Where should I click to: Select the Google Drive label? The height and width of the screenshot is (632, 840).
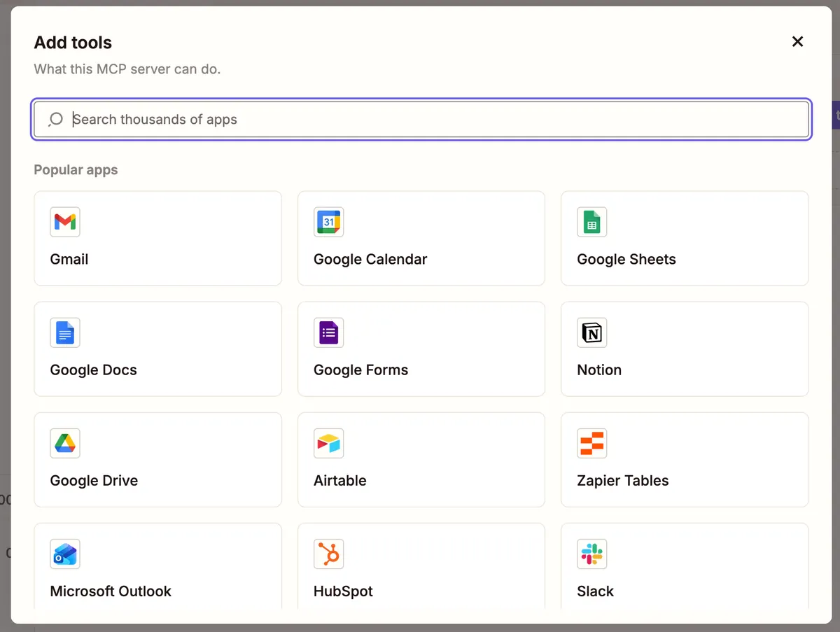click(94, 480)
